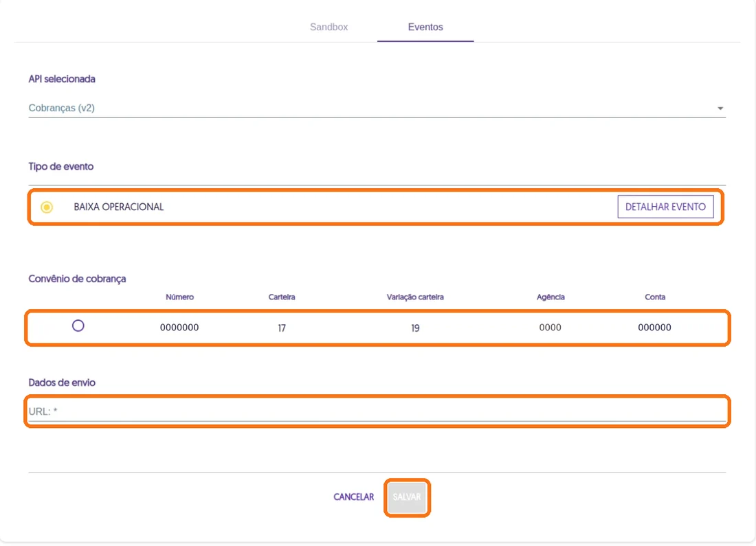Click the DETALHAR EVENTO button
Screen dimensions: 756x546
coord(665,207)
